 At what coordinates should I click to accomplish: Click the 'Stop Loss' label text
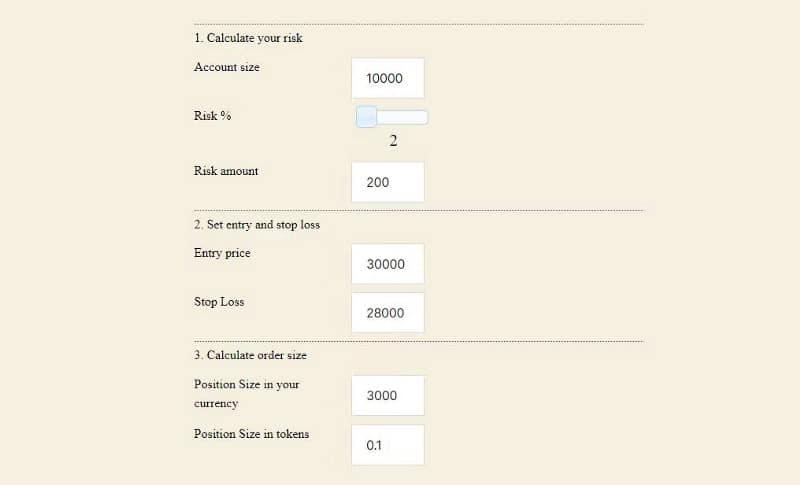(x=219, y=302)
